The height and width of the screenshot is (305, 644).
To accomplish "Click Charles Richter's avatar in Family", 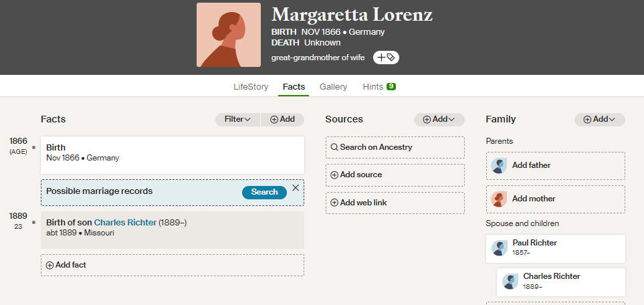I will coord(510,282).
